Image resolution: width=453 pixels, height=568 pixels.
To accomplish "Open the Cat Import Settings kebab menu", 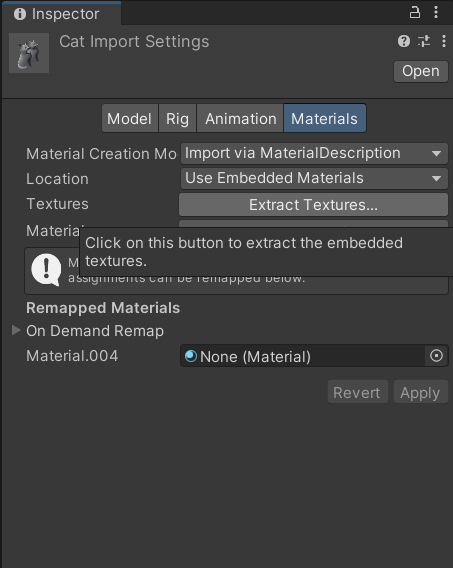I will tap(444, 41).
